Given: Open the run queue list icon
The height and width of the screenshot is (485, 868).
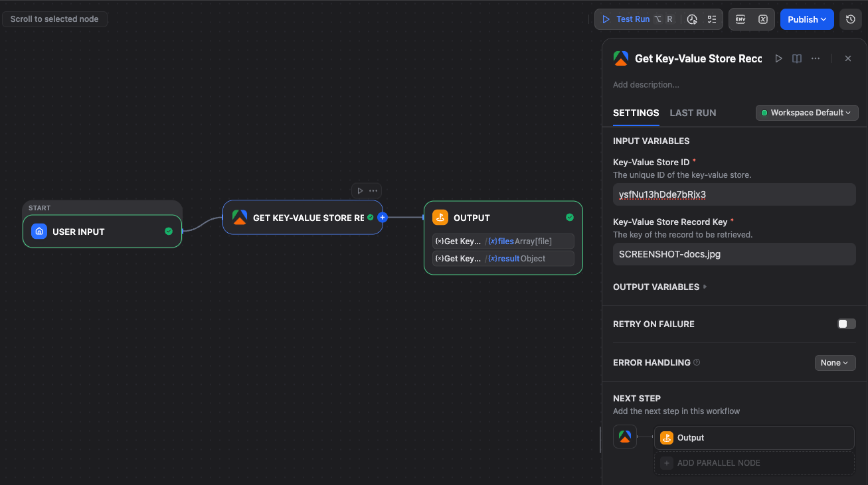Looking at the screenshot, I should click(x=712, y=19).
